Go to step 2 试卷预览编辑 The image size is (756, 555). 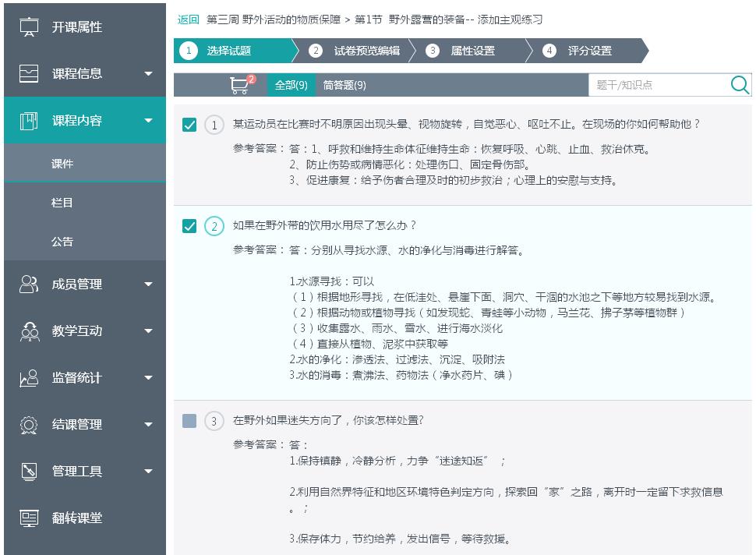pos(358,51)
